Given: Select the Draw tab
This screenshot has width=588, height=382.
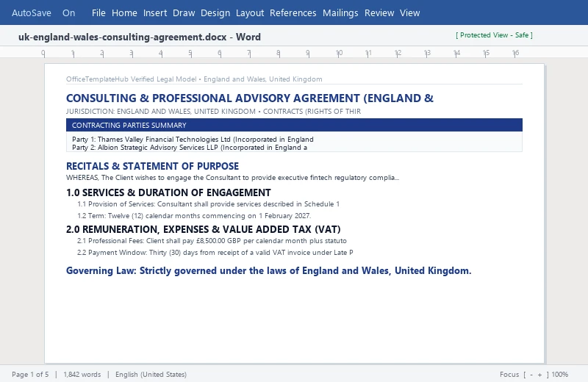Looking at the screenshot, I should coord(184,12).
